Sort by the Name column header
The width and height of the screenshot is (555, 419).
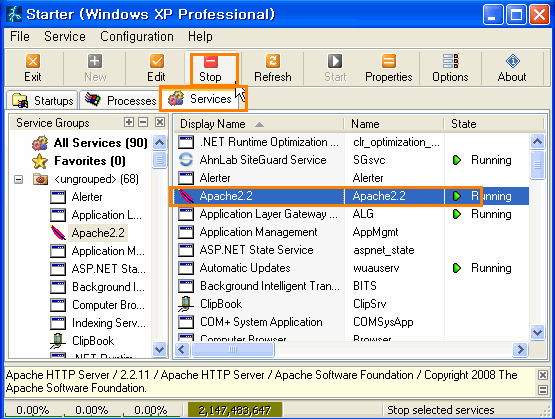[393, 124]
